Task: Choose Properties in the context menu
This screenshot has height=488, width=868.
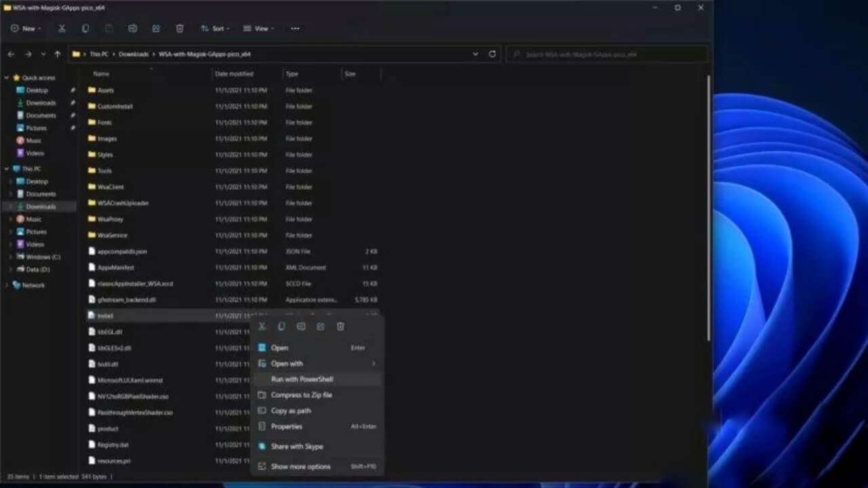Action: pos(317,426)
